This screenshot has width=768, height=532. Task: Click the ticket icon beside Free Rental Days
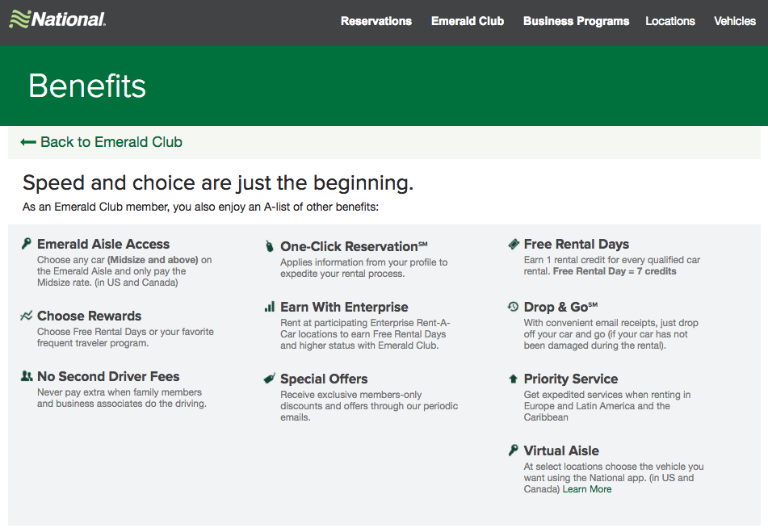point(514,244)
